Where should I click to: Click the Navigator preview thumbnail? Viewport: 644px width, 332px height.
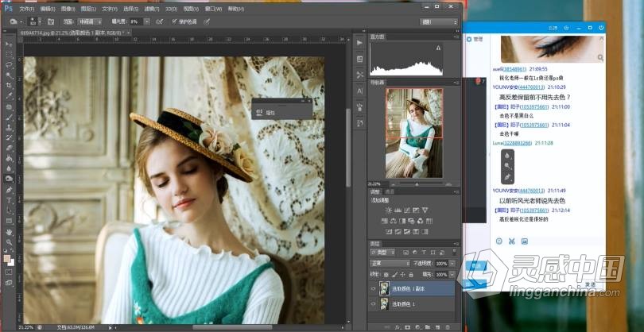pyautogui.click(x=414, y=133)
